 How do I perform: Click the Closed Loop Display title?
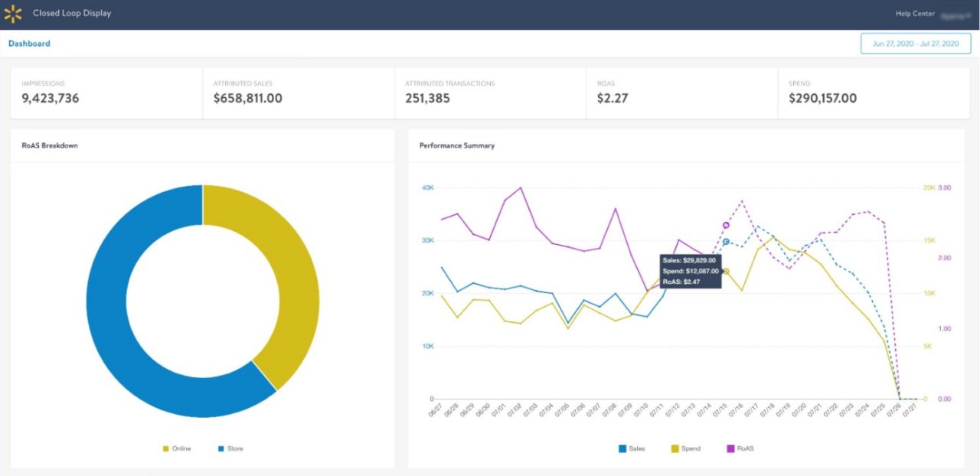point(72,14)
